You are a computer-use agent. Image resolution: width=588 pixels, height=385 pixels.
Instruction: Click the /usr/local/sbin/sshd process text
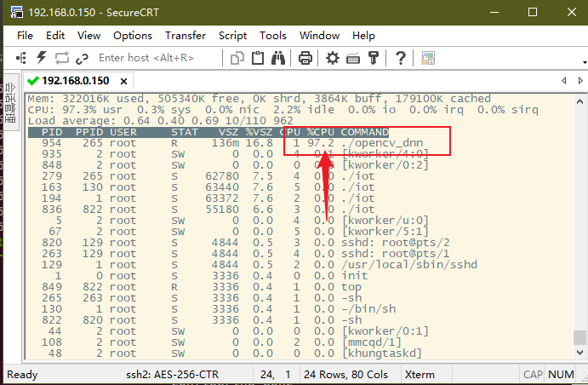click(x=409, y=265)
